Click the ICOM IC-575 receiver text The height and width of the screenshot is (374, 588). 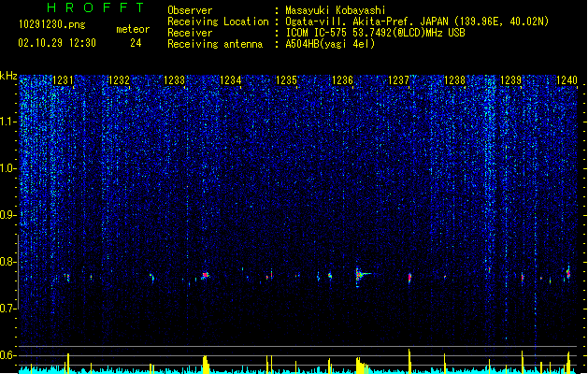[375, 33]
